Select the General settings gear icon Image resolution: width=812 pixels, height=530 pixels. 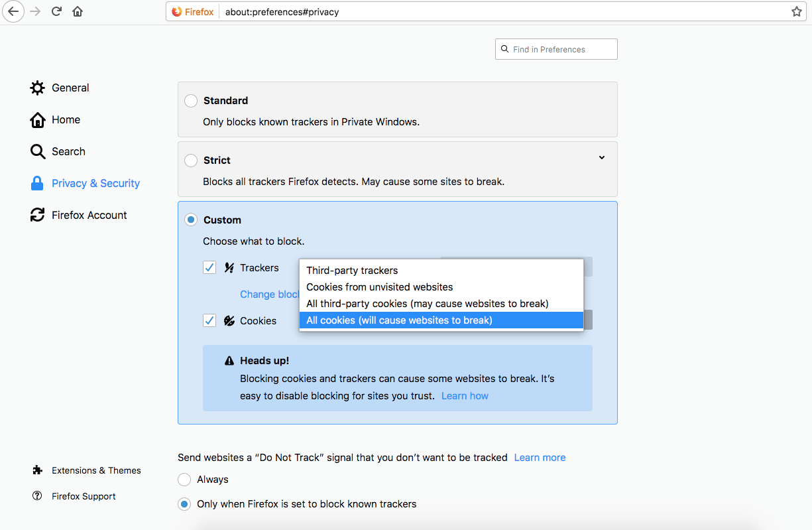(38, 88)
